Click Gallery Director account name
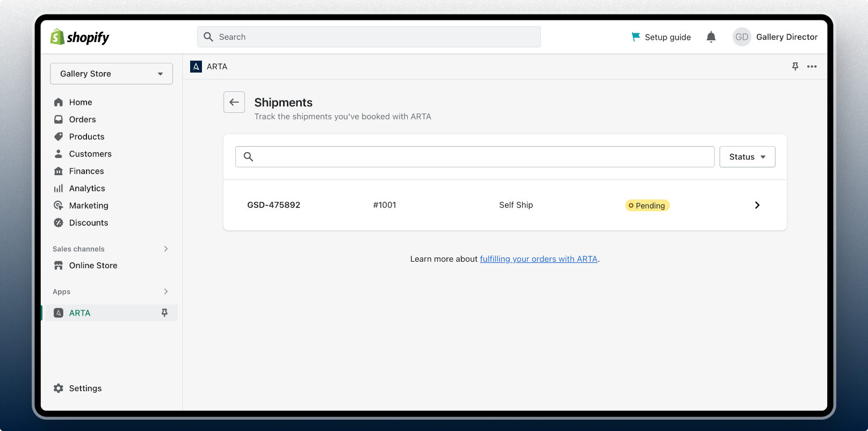The image size is (868, 431). (x=787, y=37)
